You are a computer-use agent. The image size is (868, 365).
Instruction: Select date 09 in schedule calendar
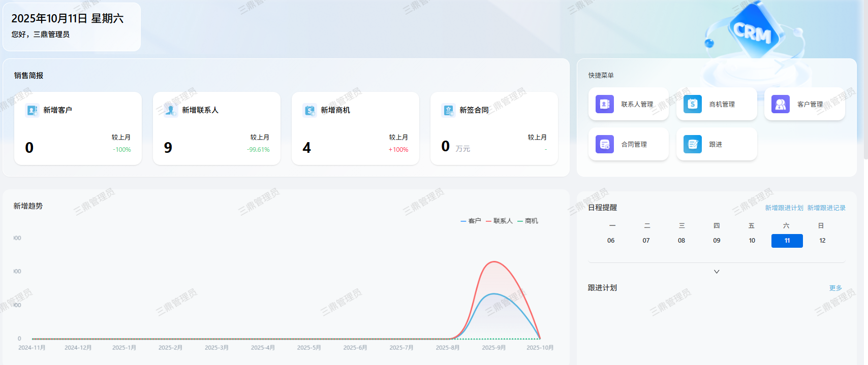pyautogui.click(x=717, y=241)
